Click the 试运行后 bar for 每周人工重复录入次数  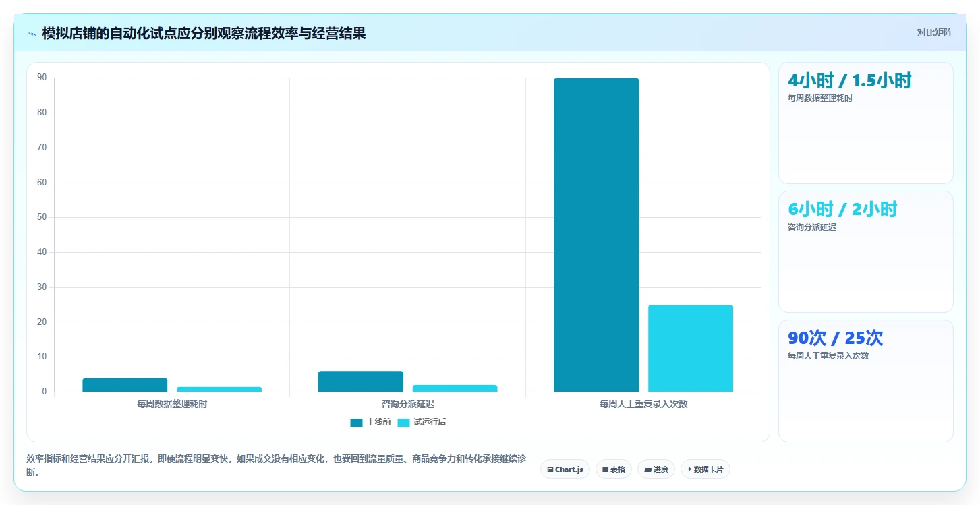pos(691,348)
